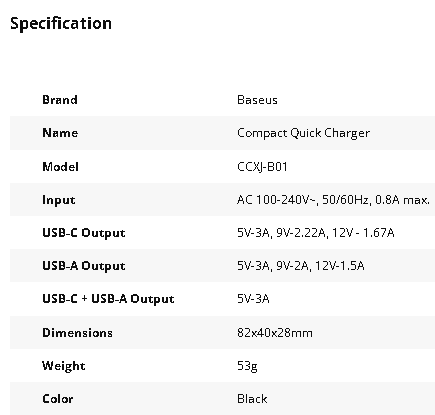
Task: Select USB-C + USB-A Output label
Action: [x=108, y=299]
